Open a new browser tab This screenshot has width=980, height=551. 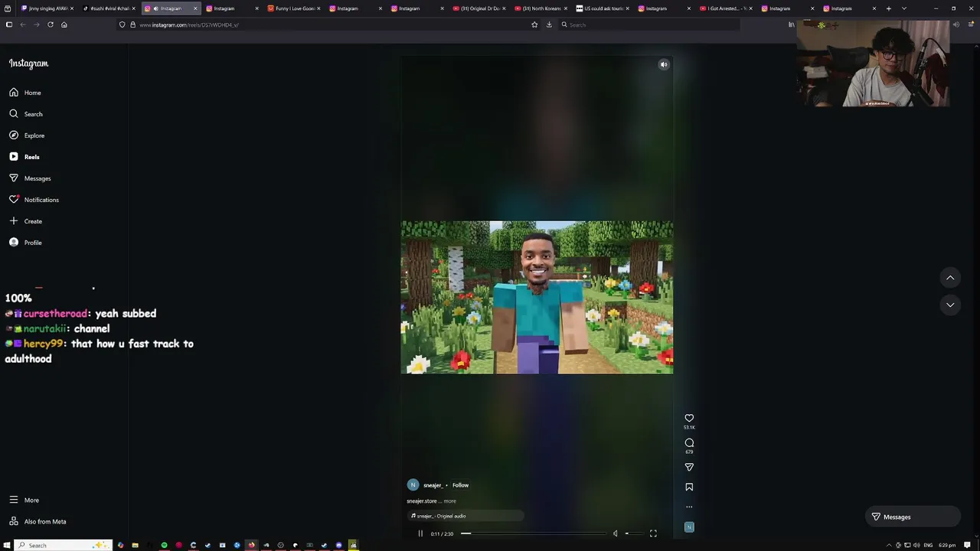pyautogui.click(x=889, y=8)
